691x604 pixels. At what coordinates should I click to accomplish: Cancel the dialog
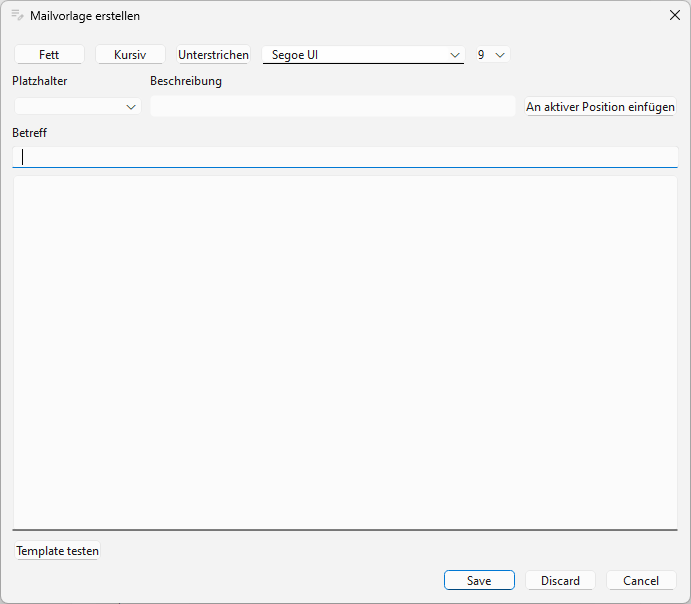[641, 581]
